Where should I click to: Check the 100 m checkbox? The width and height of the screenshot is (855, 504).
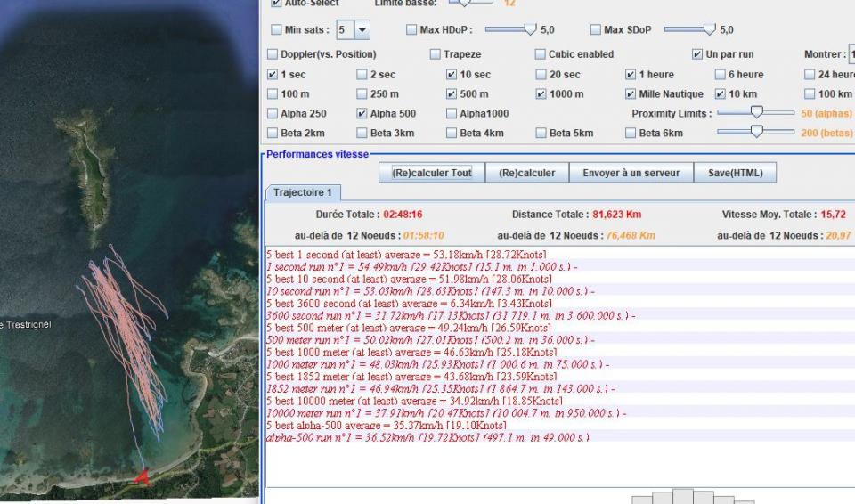tap(273, 93)
